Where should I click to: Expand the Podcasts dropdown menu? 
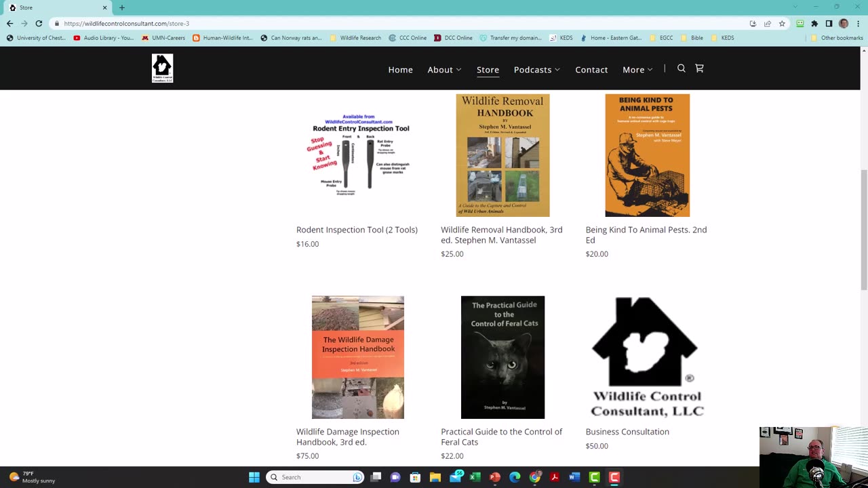536,69
